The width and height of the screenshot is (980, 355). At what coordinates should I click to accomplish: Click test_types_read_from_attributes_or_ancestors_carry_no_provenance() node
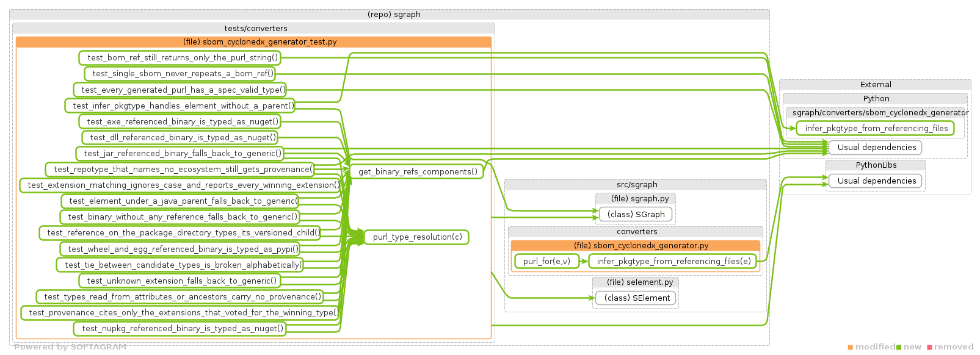pyautogui.click(x=180, y=296)
